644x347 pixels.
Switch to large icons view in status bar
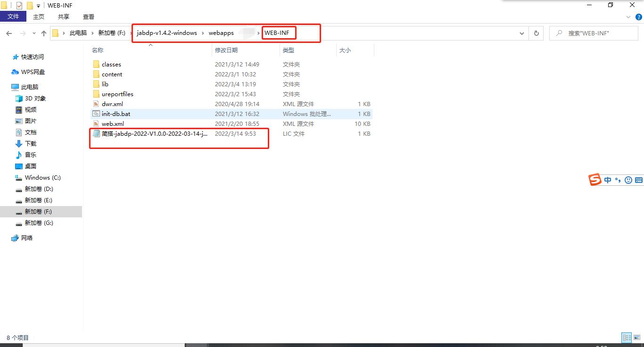point(637,338)
